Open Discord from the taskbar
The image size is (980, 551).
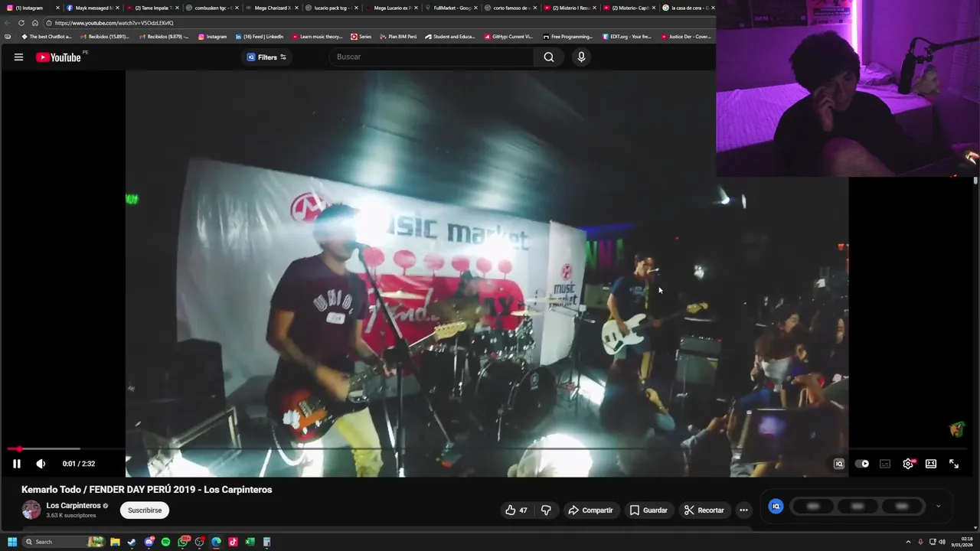tap(149, 542)
